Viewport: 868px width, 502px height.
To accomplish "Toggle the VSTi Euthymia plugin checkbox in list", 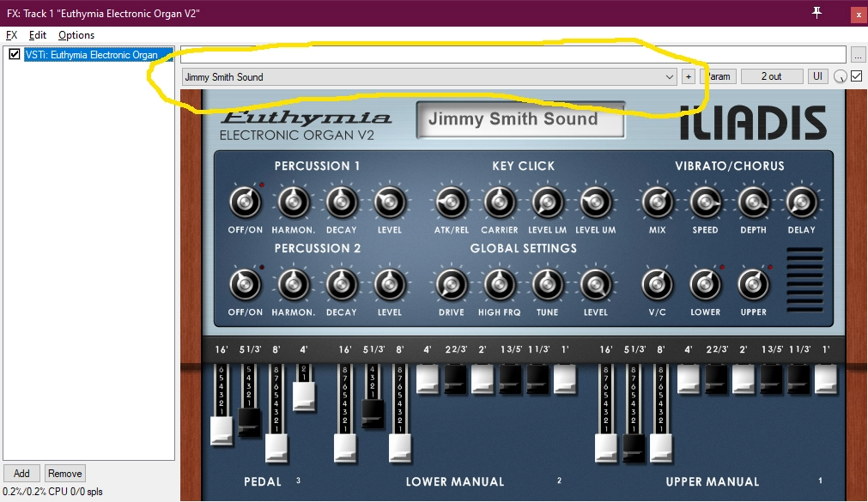I will pyautogui.click(x=14, y=54).
